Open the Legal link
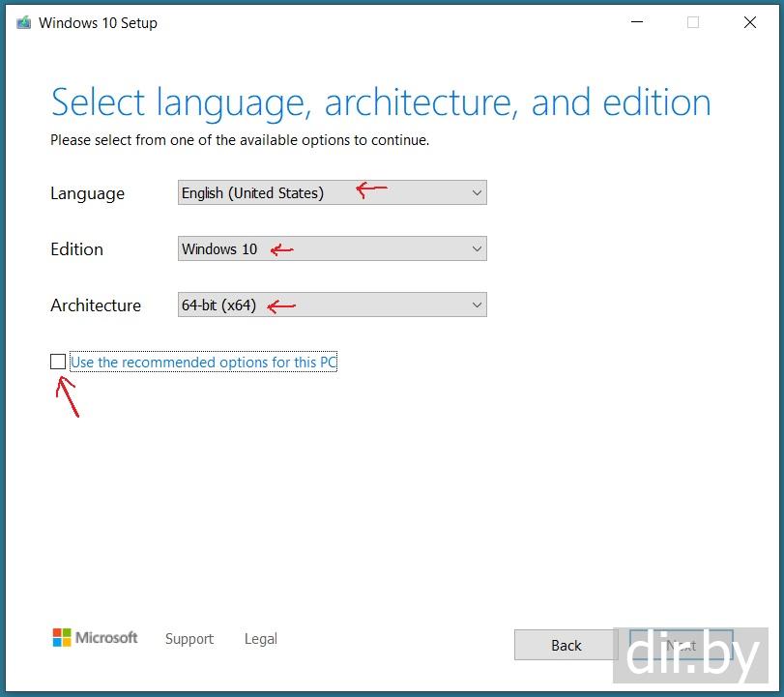Viewport: 784px width, 697px height. (x=260, y=638)
